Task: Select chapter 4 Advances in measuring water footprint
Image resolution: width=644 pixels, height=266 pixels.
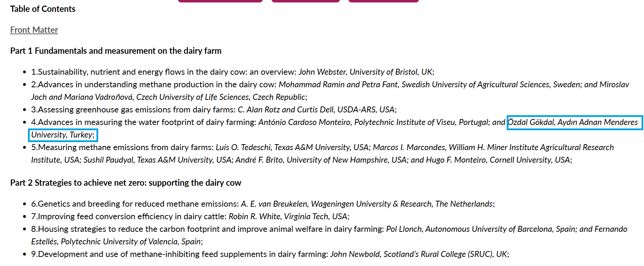Action: tap(143, 122)
